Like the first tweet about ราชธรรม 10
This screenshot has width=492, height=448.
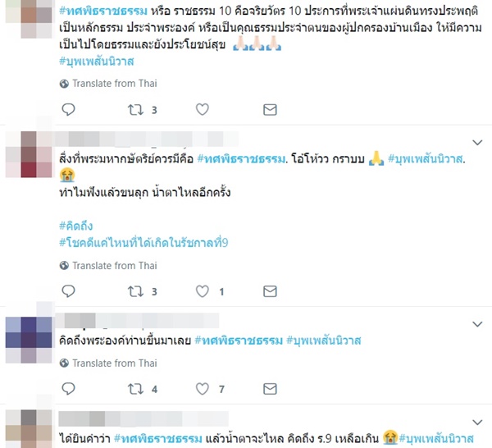tap(203, 110)
